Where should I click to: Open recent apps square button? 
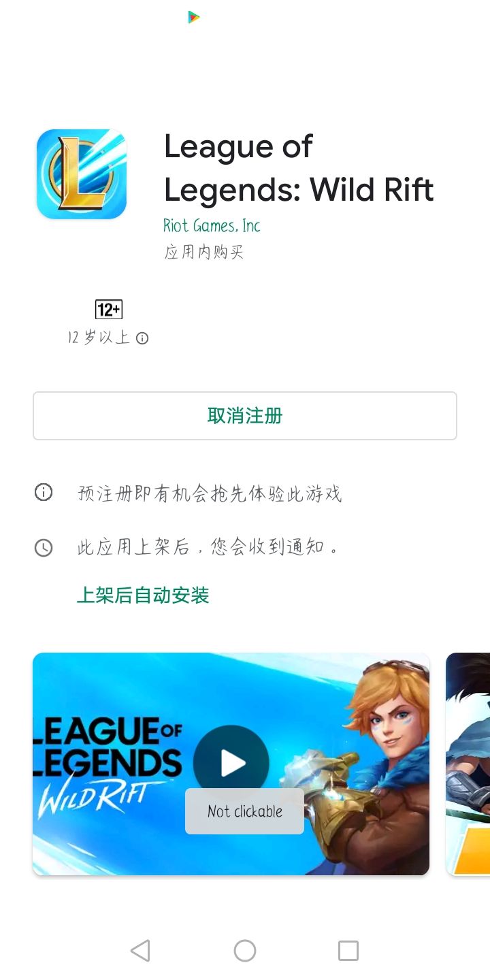pyautogui.click(x=348, y=951)
